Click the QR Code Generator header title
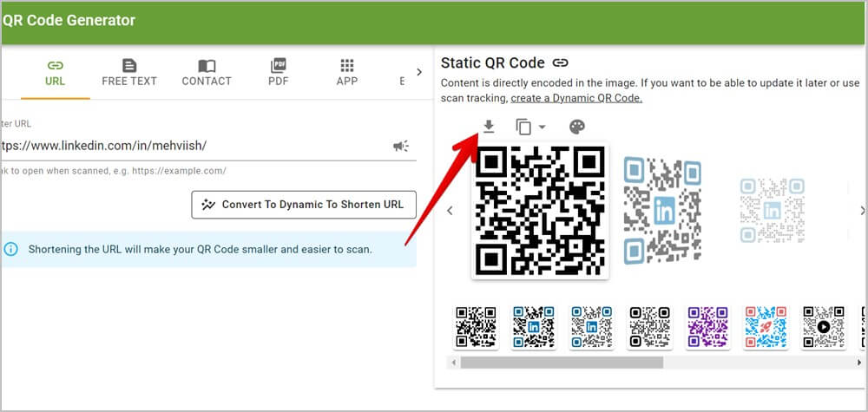Screen dimensions: 868x412 click(x=69, y=21)
